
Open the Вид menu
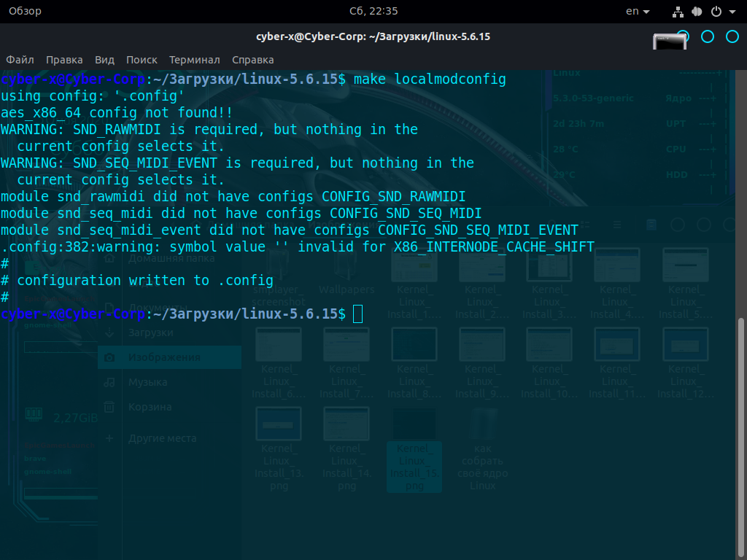pyautogui.click(x=104, y=60)
